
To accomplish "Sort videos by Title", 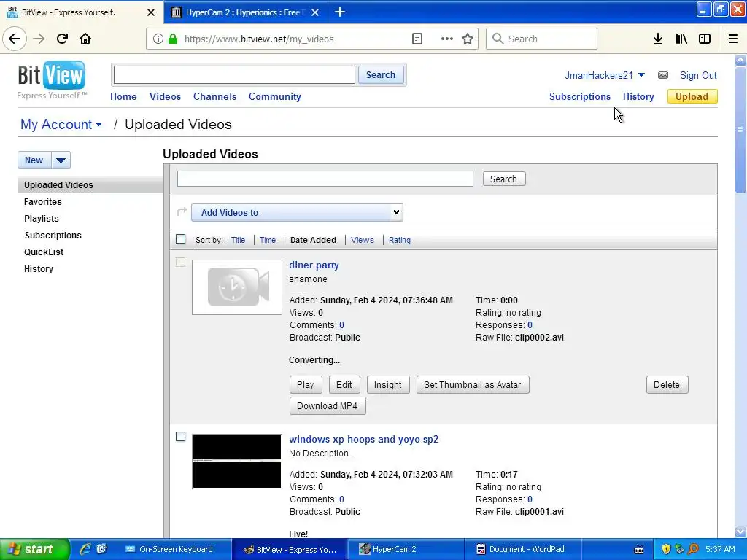I will point(239,240).
